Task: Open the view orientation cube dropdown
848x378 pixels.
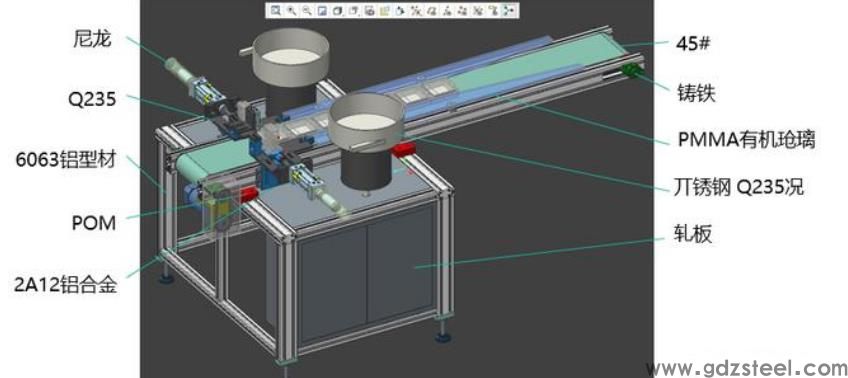Action: click(338, 10)
